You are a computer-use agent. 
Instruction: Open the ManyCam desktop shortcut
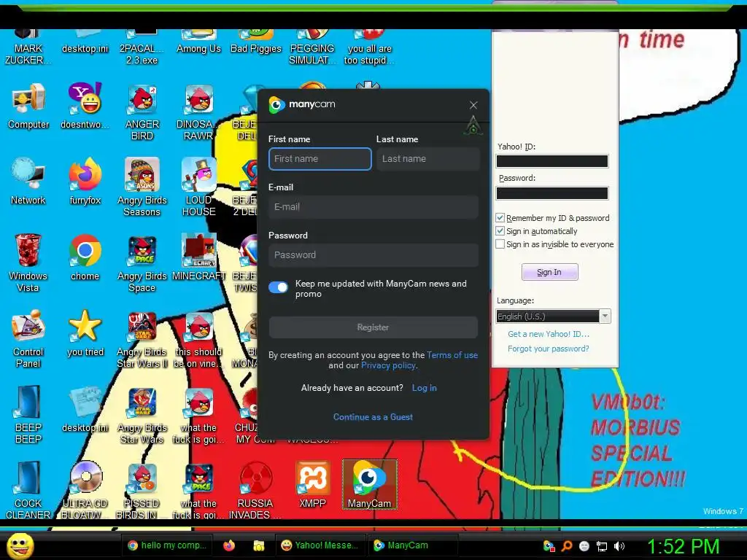click(x=369, y=484)
